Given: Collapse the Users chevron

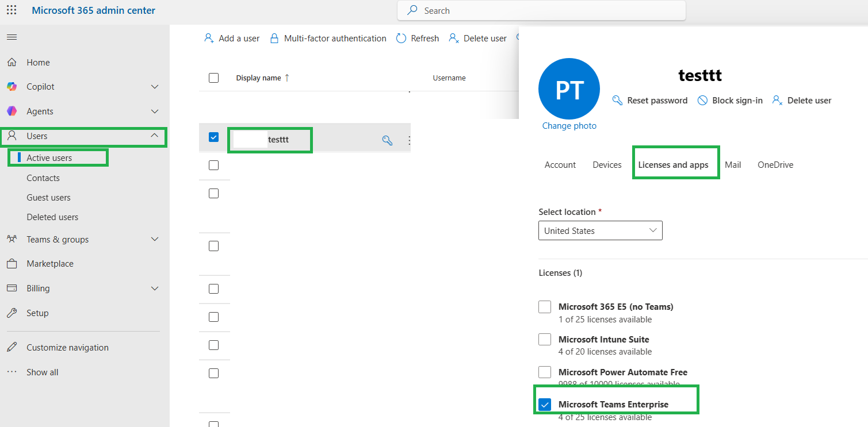Looking at the screenshot, I should pos(154,136).
